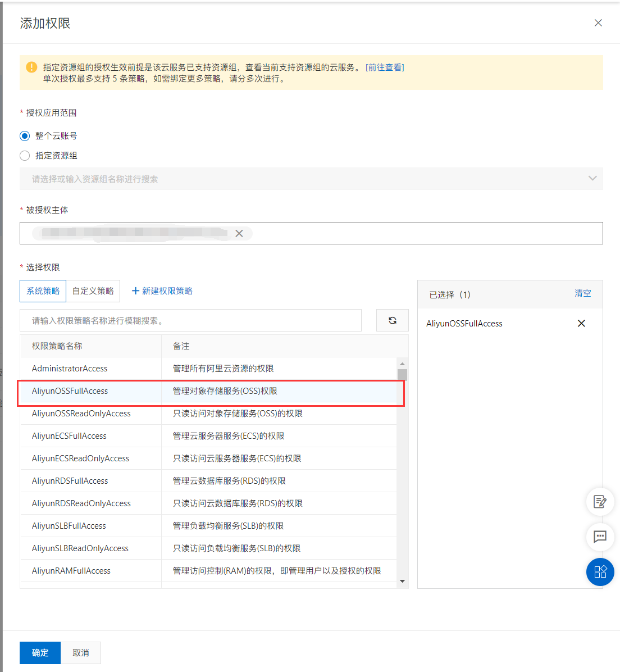Close the 添加权限 dialog with the X icon
Screen dimensions: 620x672
click(598, 22)
